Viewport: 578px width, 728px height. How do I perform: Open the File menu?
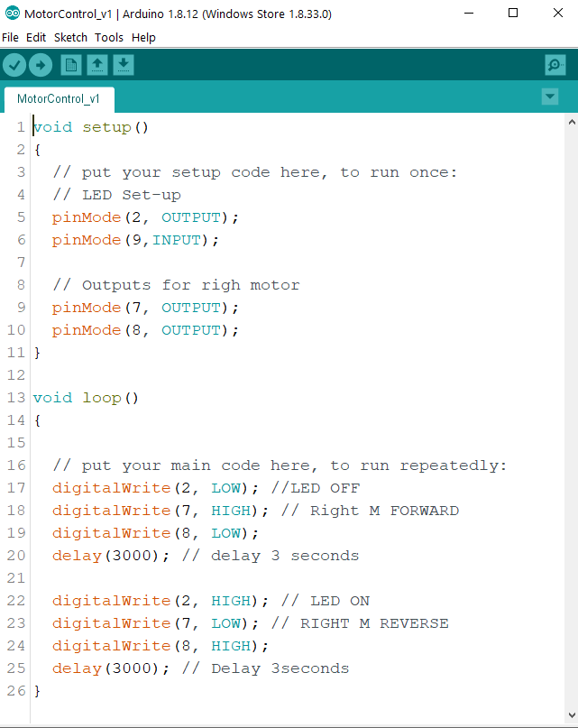coord(10,38)
